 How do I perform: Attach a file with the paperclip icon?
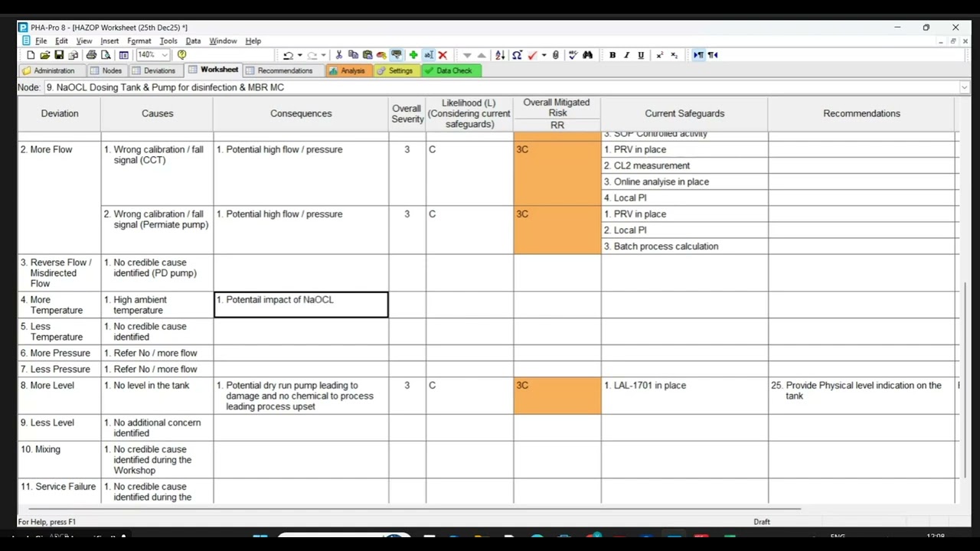click(556, 55)
